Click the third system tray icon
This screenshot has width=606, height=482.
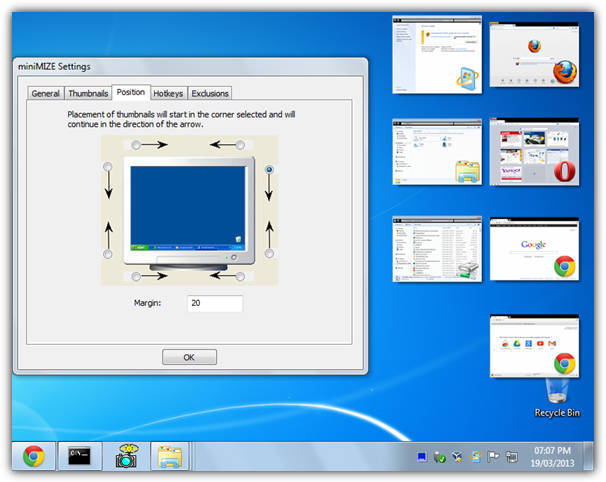pos(457,457)
